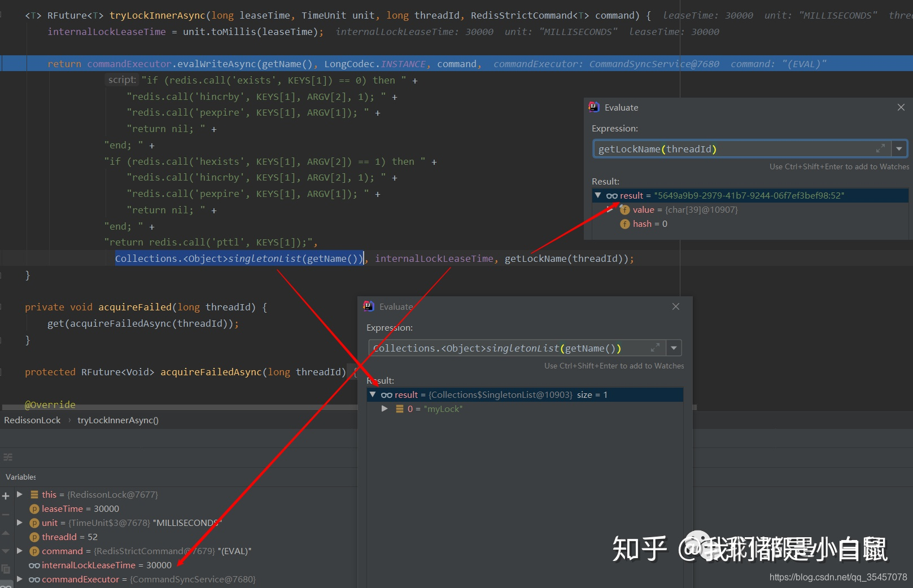
Task: Select tryLockInnerAsync() breadcrumb item
Action: pos(117,420)
